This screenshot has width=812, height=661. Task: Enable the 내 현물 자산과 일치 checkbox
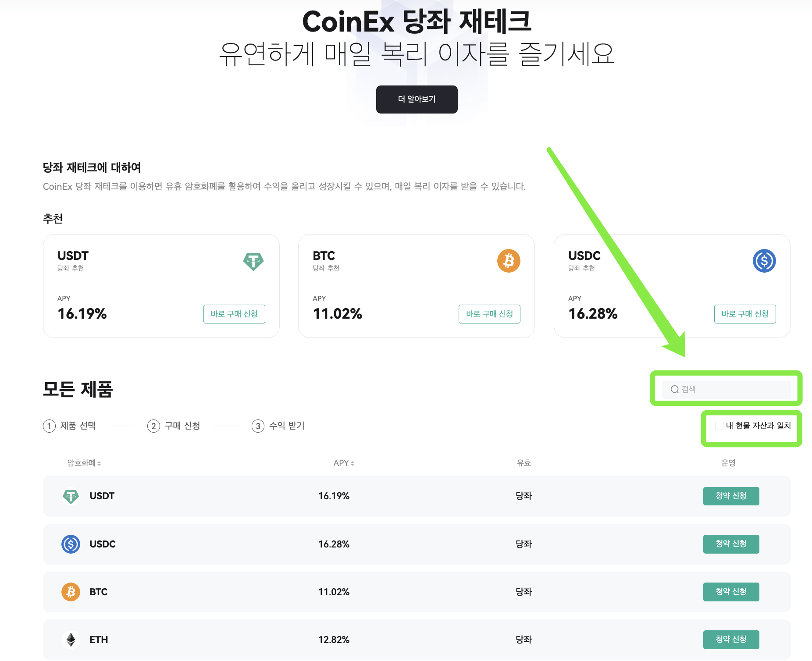719,425
